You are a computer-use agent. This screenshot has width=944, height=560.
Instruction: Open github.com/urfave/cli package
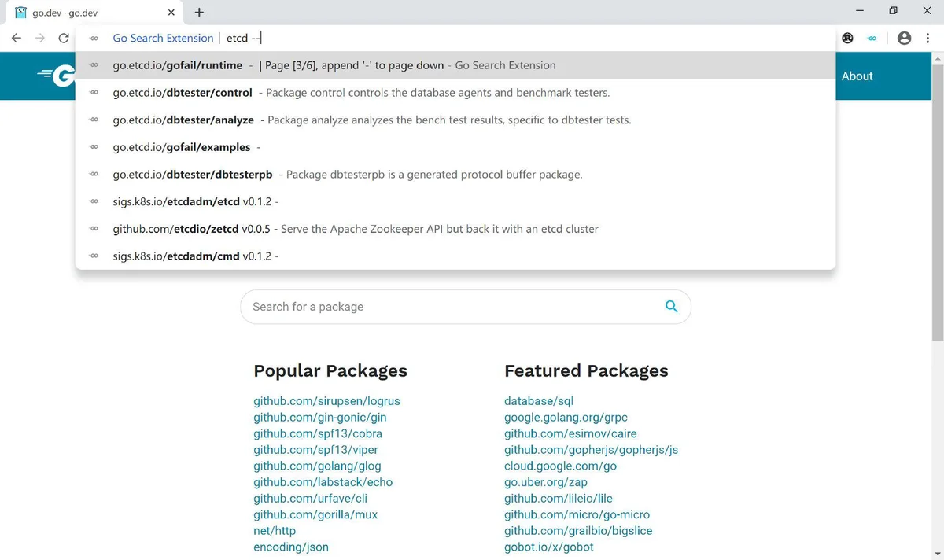pyautogui.click(x=310, y=499)
